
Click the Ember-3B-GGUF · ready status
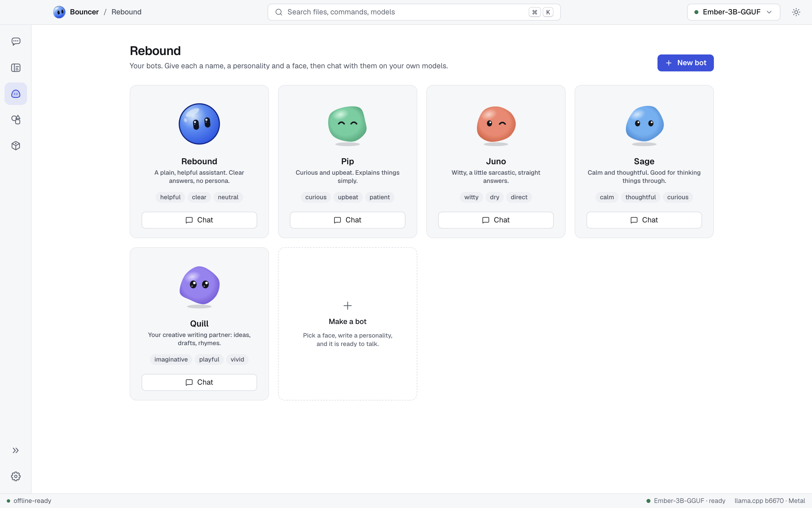click(x=686, y=501)
